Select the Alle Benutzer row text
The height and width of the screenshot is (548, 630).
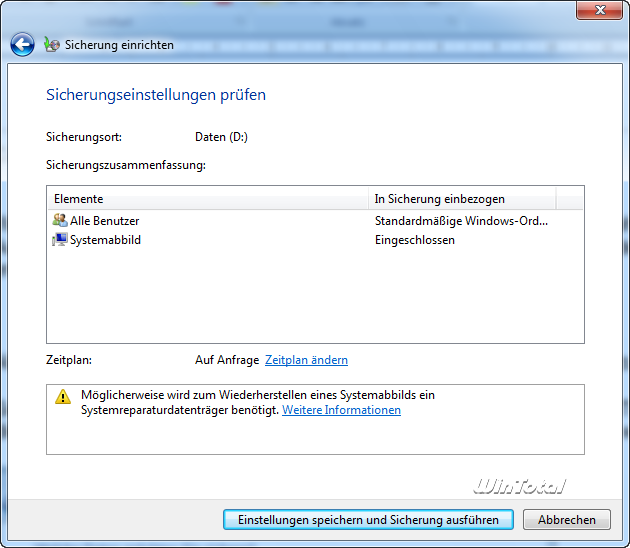(104, 221)
